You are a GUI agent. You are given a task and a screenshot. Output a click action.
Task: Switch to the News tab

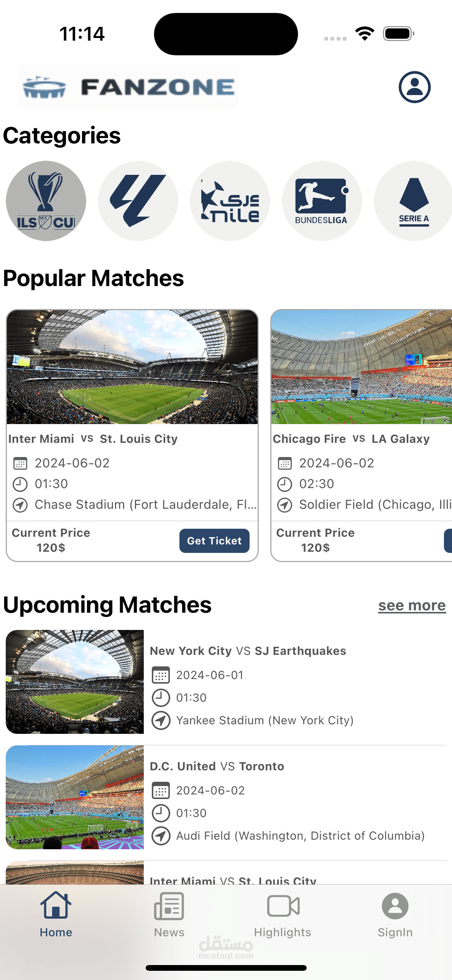click(x=169, y=914)
